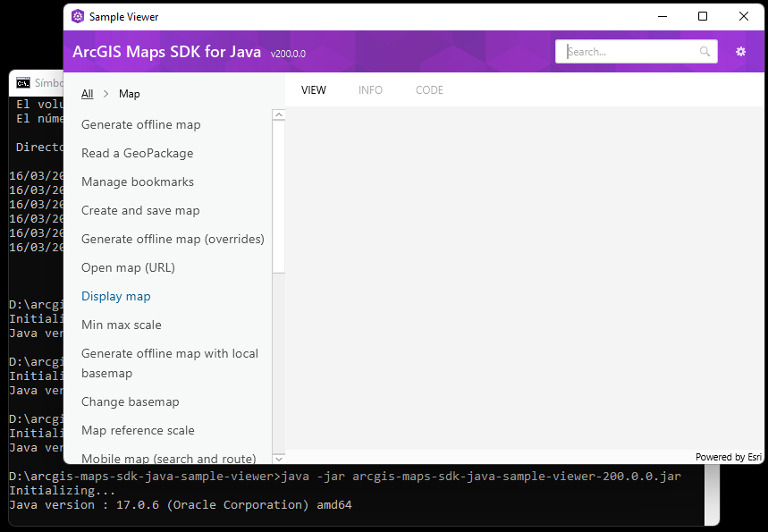This screenshot has width=768, height=532.
Task: Click the search magnifier icon
Action: (705, 51)
